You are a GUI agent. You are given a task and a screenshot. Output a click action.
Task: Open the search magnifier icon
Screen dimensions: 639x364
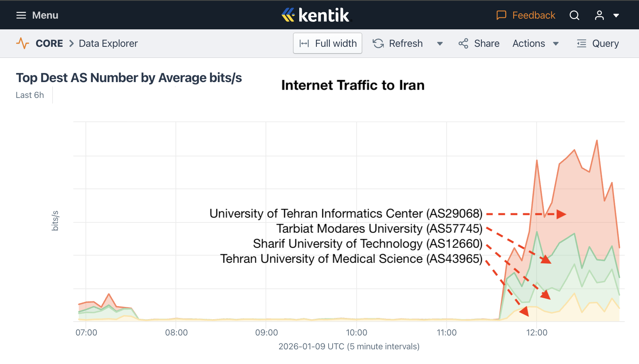tap(574, 15)
